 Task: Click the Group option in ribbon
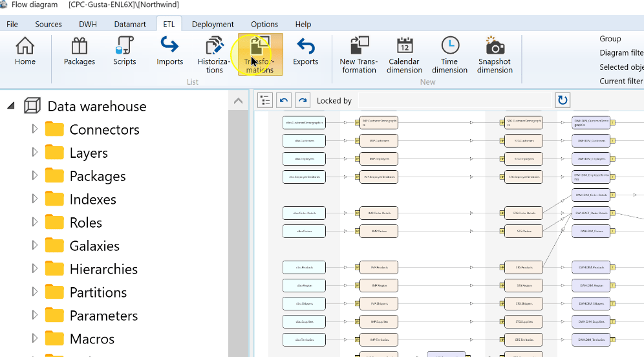[610, 39]
